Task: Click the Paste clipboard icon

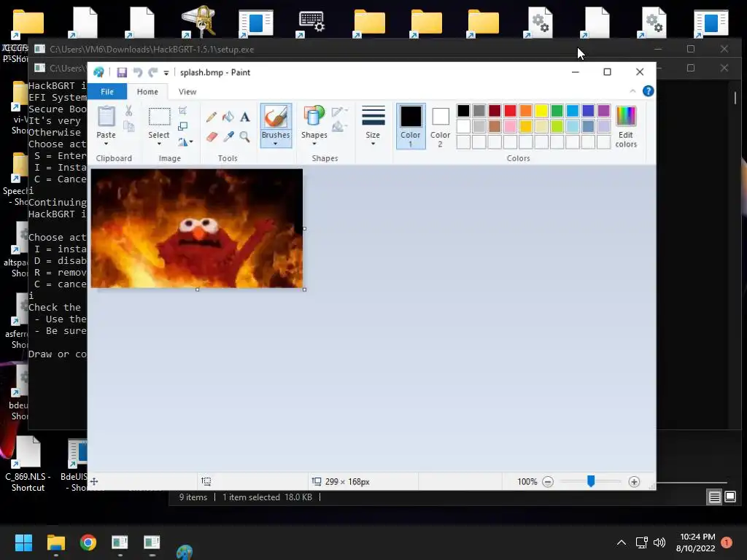Action: click(x=107, y=117)
